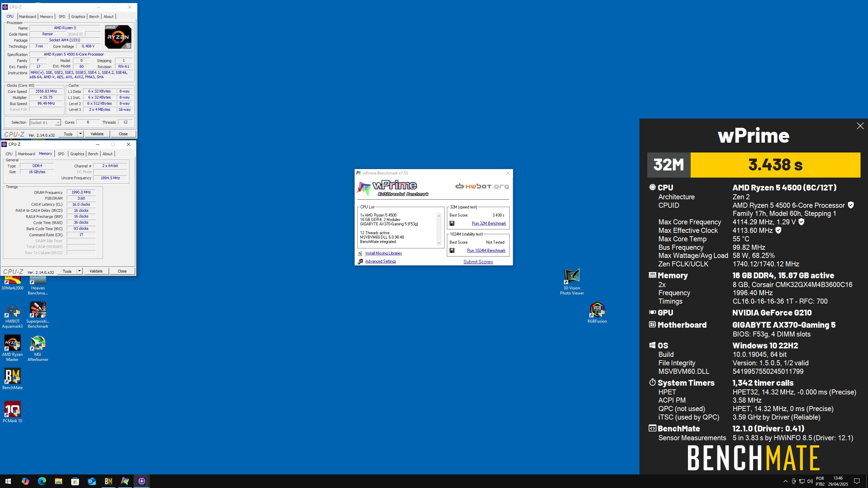Click POR PTB2 input language indicator

pyautogui.click(x=820, y=481)
